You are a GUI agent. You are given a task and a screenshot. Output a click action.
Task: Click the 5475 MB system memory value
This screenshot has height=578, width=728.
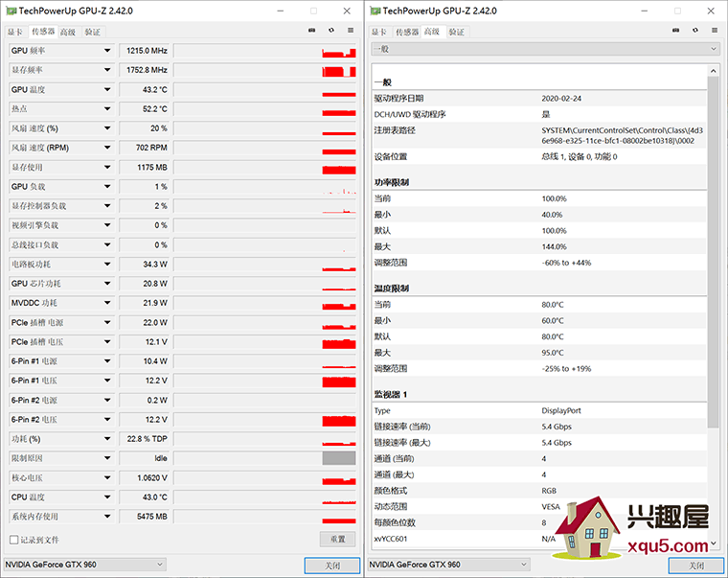(x=144, y=517)
